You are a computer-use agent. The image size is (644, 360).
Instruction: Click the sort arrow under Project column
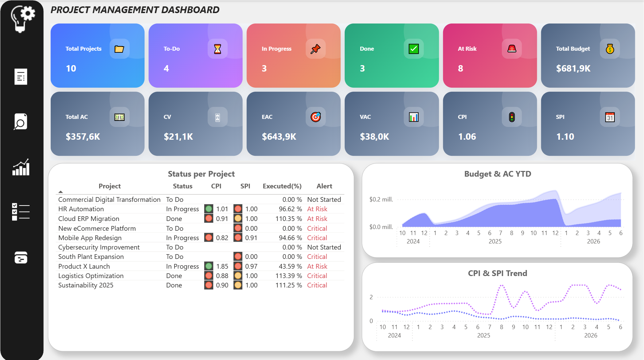(x=60, y=192)
